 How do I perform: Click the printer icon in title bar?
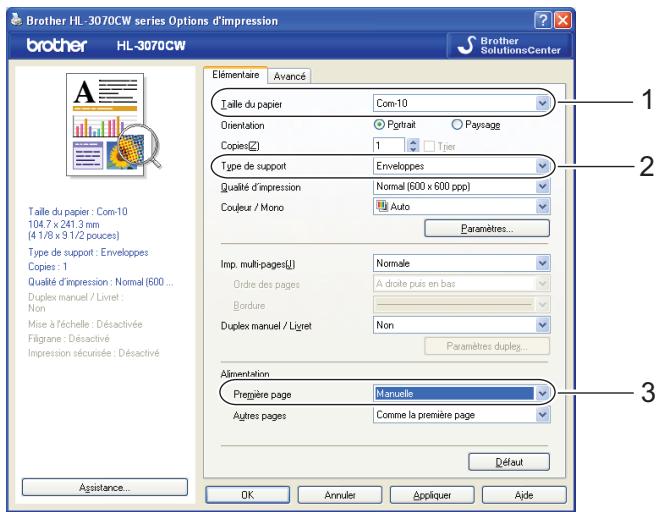click(16, 19)
